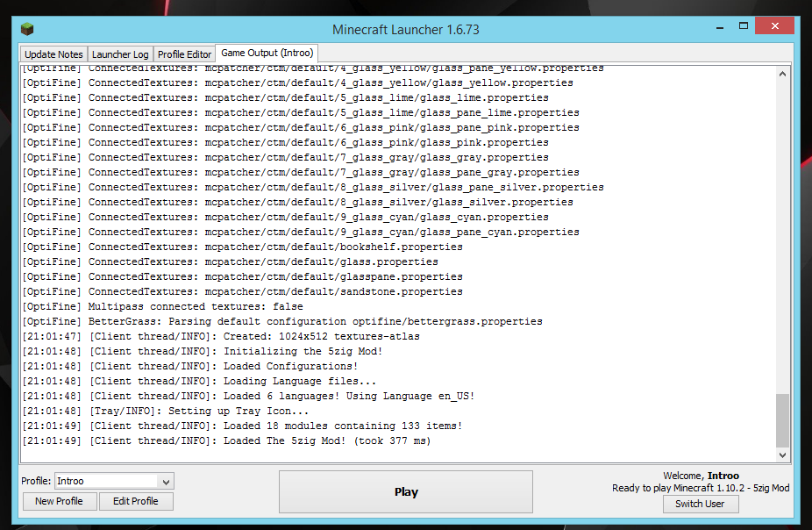Click the 'Ready to play Minecraft 1.10.2 - 5zig Mod' text
812x530 pixels.
[701, 488]
